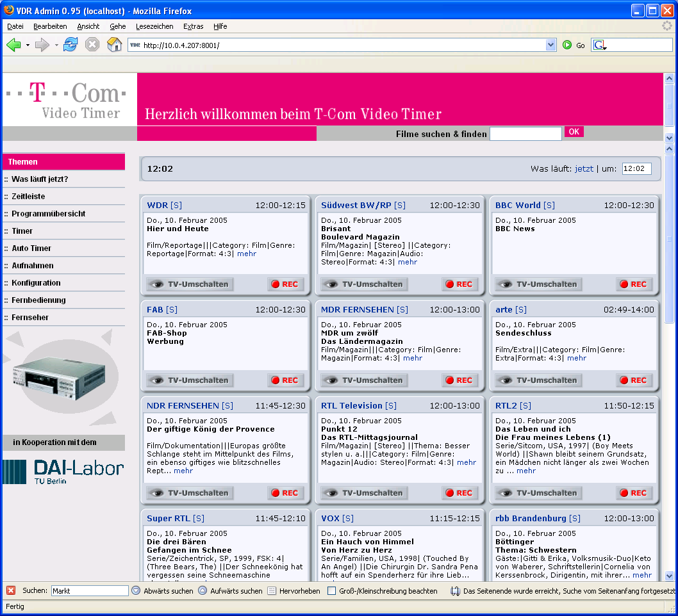This screenshot has width=678, height=616.
Task: Click TV-Umschalten for Südwest BW/RP
Action: coord(364,284)
